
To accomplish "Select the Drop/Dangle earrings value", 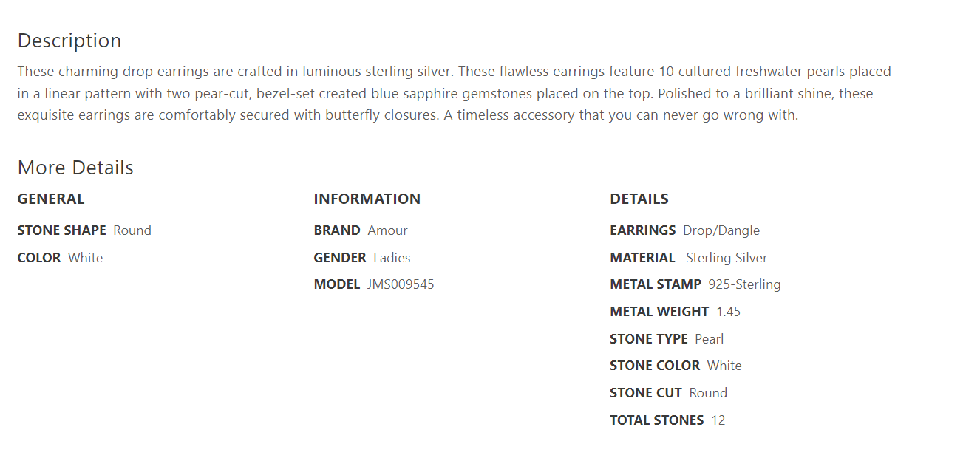I will pos(721,230).
